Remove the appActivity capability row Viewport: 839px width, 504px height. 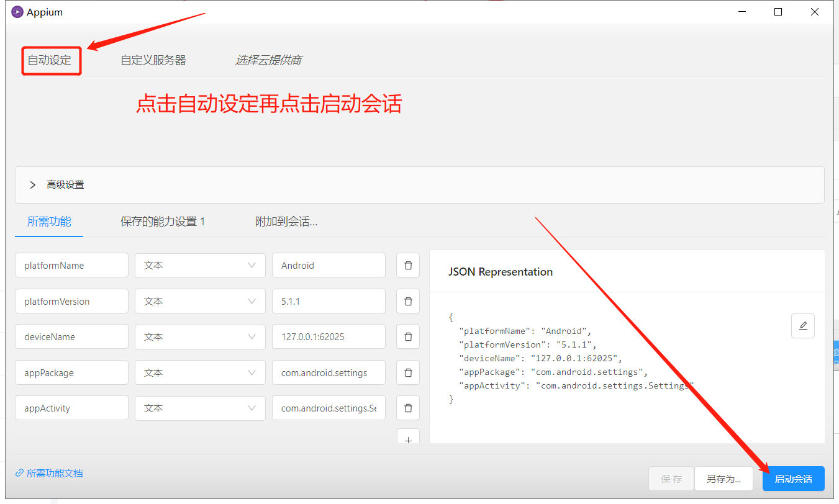[x=408, y=408]
